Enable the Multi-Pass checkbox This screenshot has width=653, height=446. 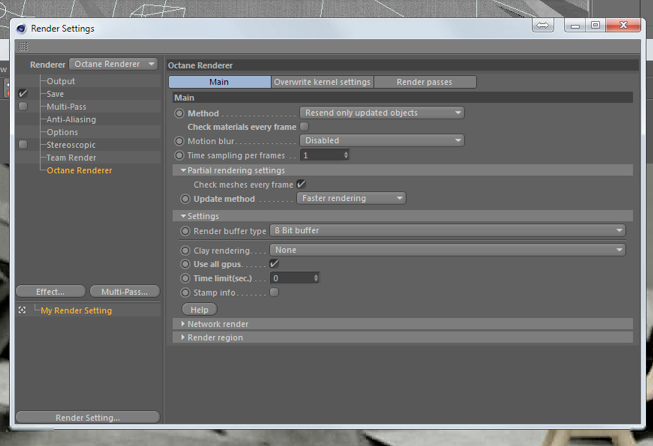[23, 107]
